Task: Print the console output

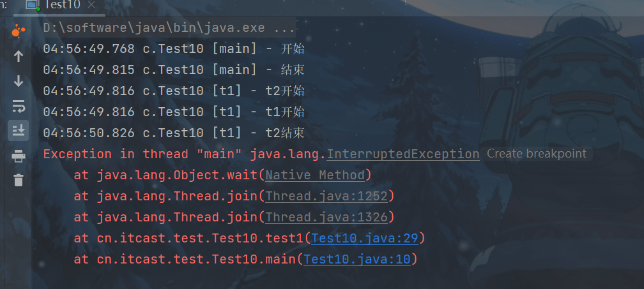Action: tap(18, 156)
